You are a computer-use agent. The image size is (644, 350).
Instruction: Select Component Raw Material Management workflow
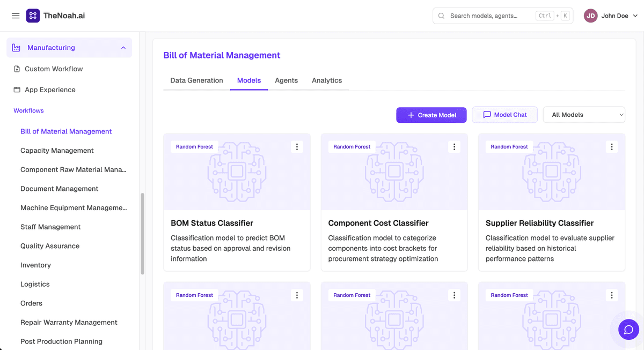[74, 169]
